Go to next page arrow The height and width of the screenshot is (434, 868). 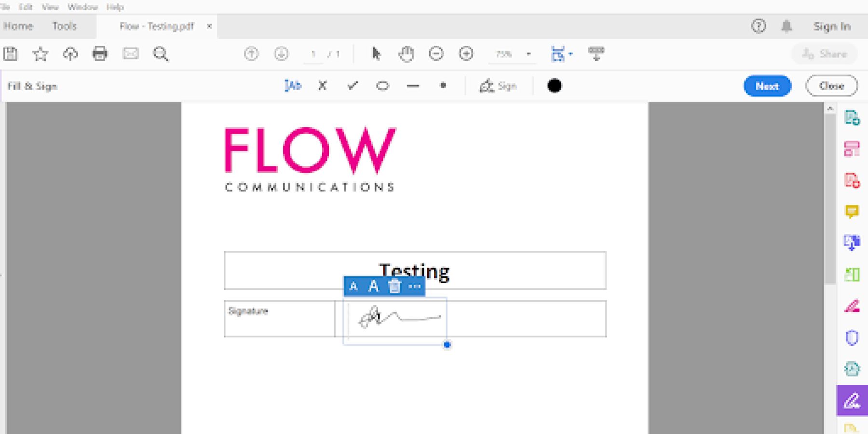click(282, 54)
